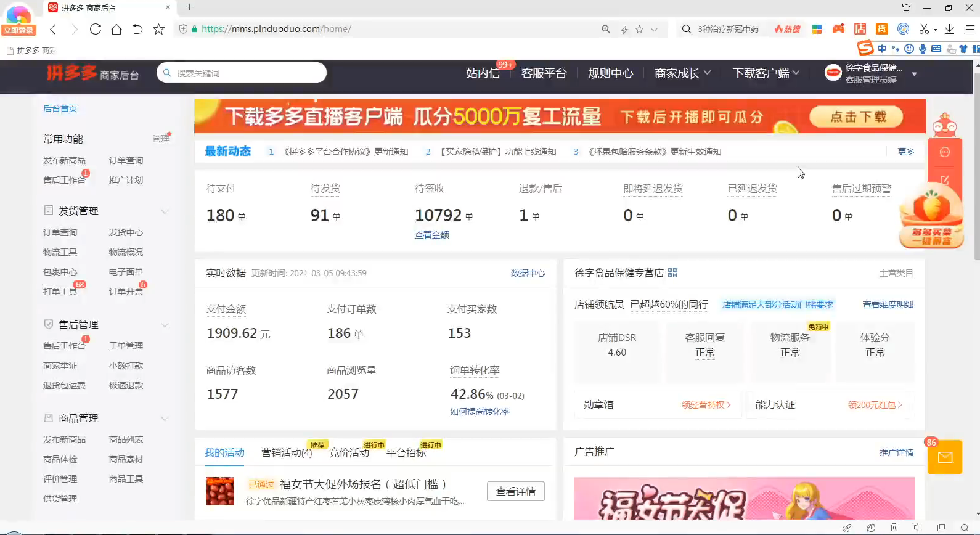Click the trash icon in bottom status bar
980x535 pixels.
click(x=894, y=528)
